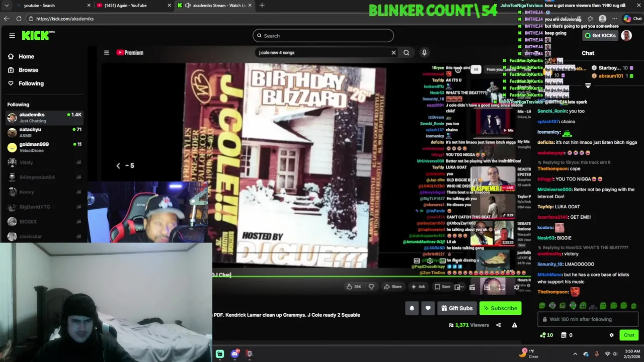Report the stream with warning icon
644x362 pixels.
[x=514, y=325]
